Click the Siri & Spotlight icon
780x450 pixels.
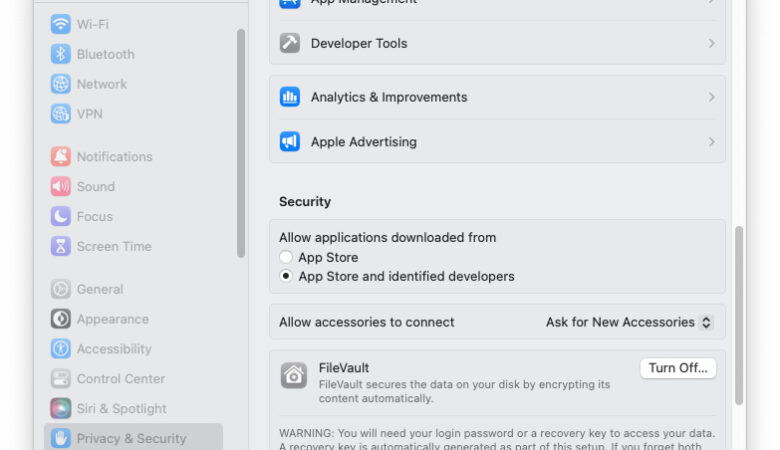coord(60,408)
